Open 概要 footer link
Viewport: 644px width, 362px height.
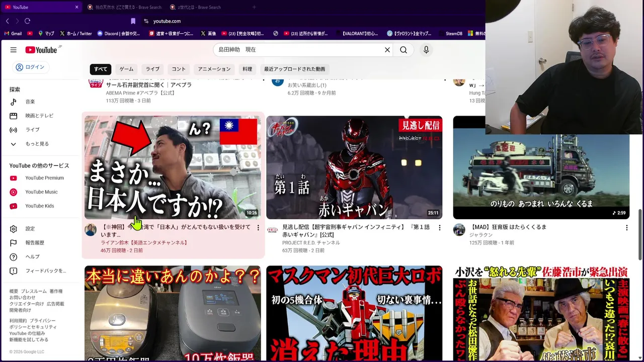pos(14,292)
